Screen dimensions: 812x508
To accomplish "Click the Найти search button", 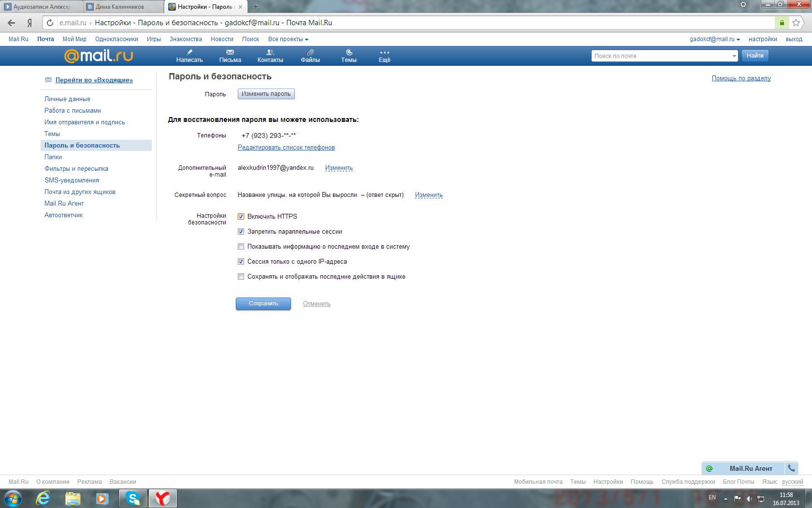I will [754, 56].
